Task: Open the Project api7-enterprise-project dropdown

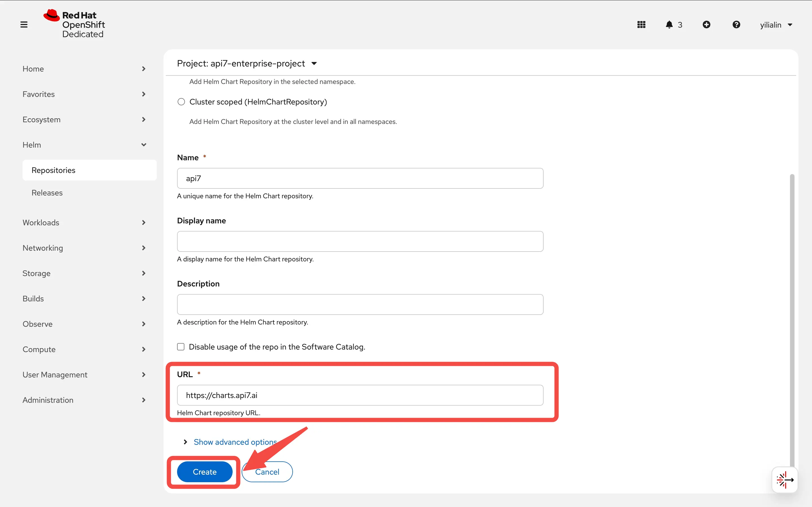Action: coord(248,63)
